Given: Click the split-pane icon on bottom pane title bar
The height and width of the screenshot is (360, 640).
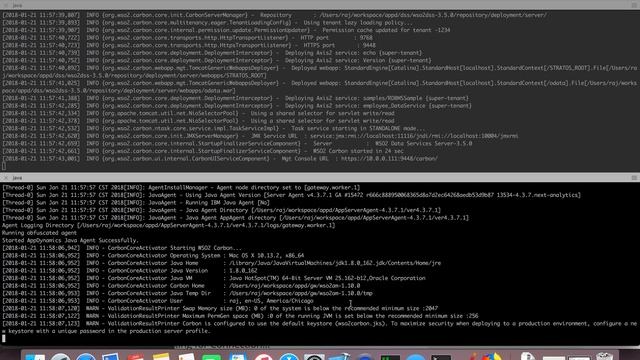Looking at the screenshot, I should coord(634,178).
